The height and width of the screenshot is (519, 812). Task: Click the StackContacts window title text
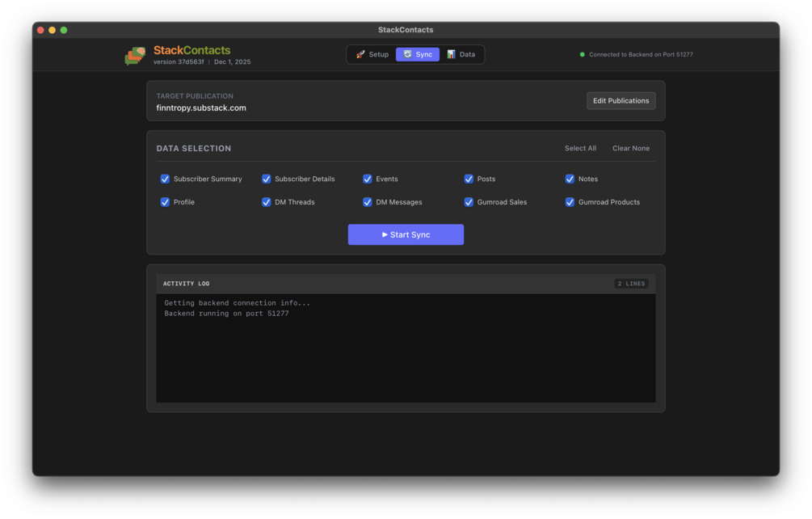[406, 30]
